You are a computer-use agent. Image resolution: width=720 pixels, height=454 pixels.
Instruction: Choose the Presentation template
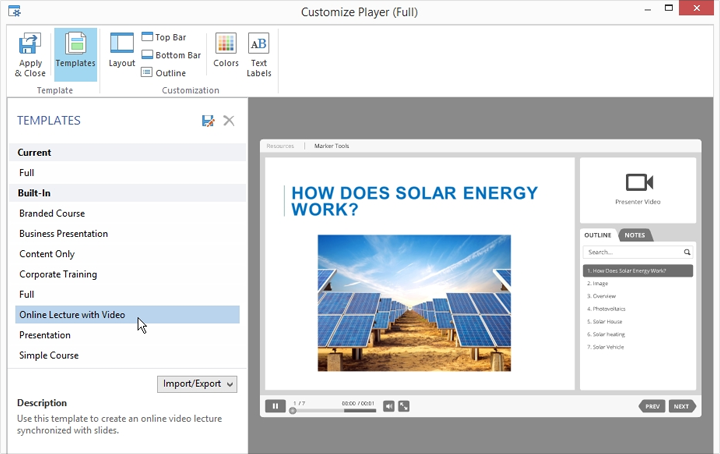(127, 335)
